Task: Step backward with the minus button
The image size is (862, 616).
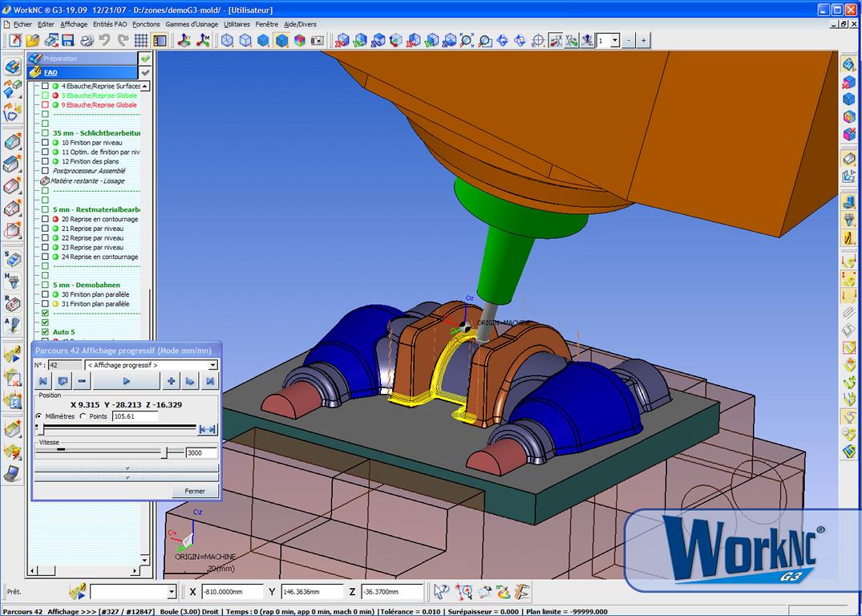Action: click(x=82, y=381)
